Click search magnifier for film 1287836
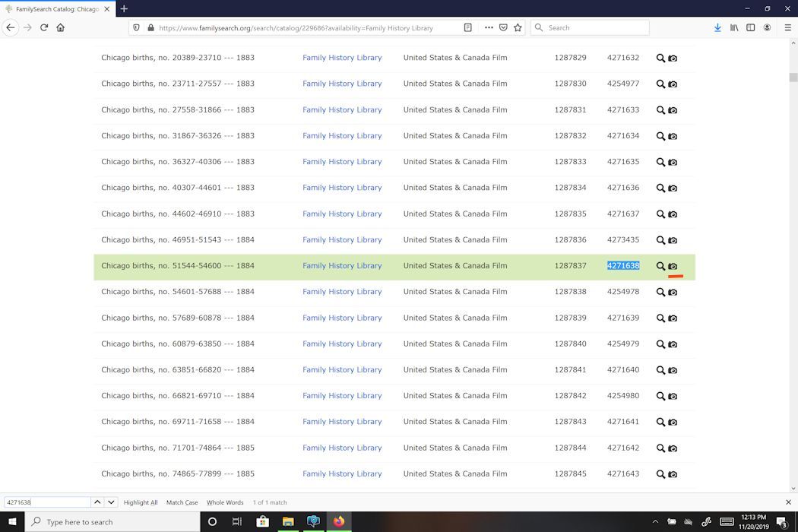The image size is (798, 532). [660, 240]
